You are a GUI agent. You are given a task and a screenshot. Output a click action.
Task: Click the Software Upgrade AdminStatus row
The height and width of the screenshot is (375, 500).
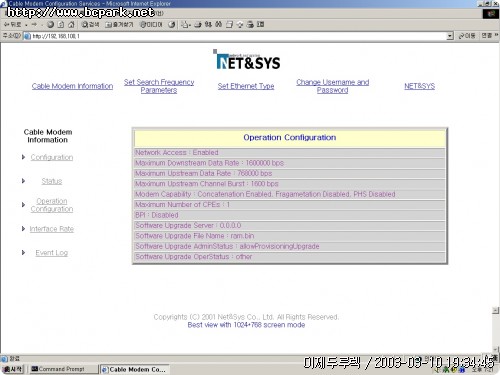pyautogui.click(x=290, y=246)
